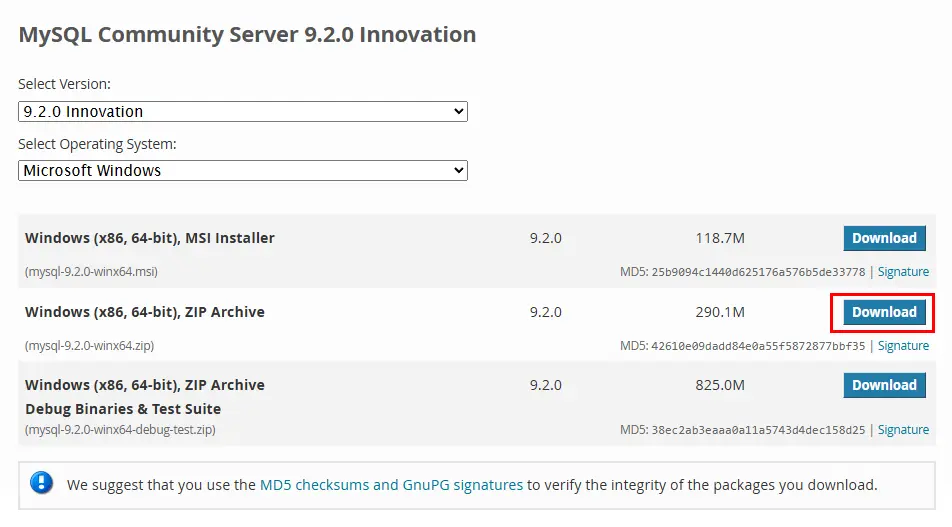Click the filename (mysql-9.2.0-winx64.zip)
The width and height of the screenshot is (952, 527).
pos(89,346)
